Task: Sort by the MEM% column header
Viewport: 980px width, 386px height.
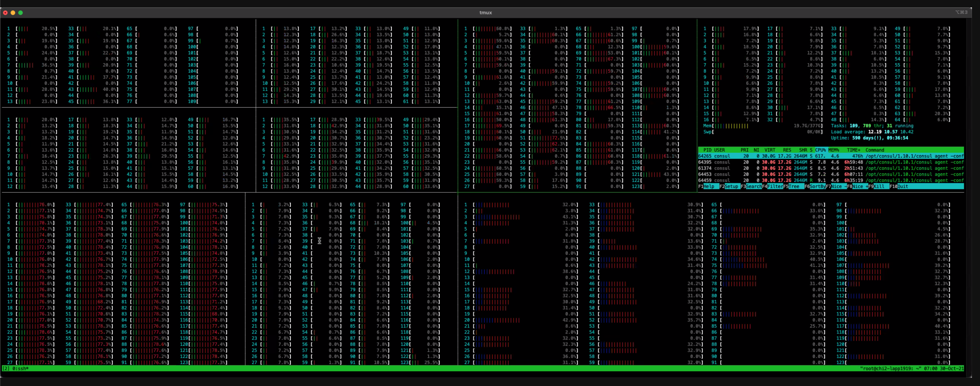Action: [x=833, y=150]
